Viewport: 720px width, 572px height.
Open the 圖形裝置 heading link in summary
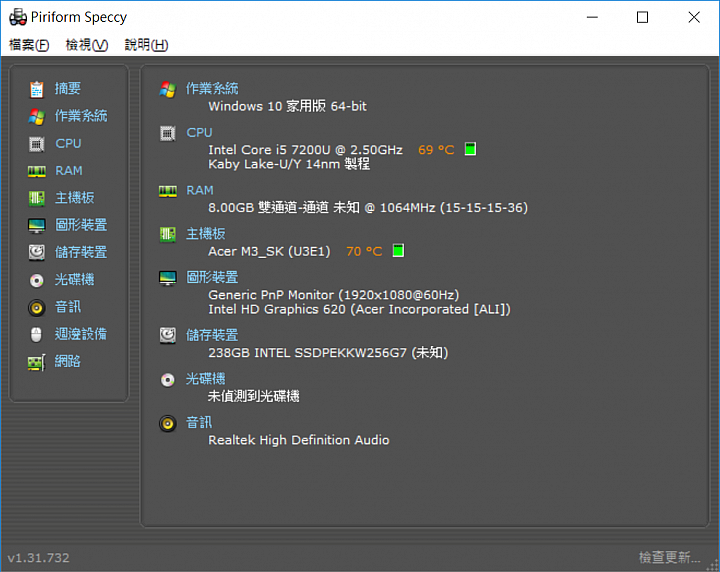(212, 277)
